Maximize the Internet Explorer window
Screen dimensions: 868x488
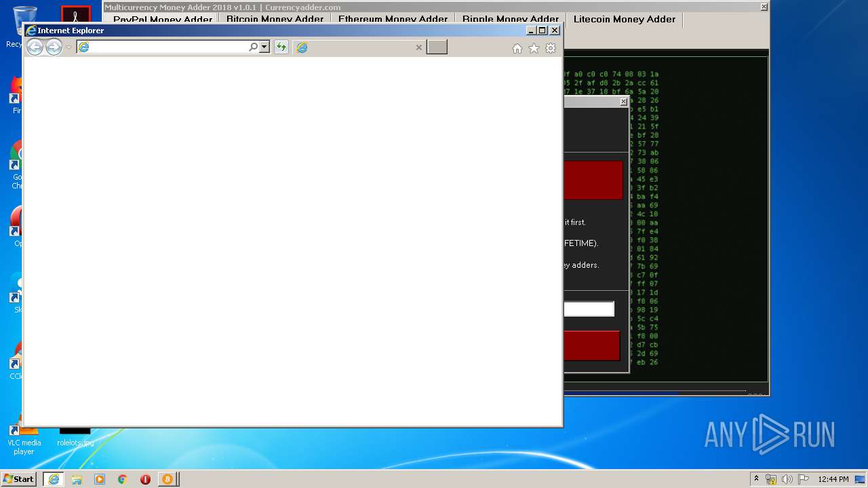tap(542, 30)
